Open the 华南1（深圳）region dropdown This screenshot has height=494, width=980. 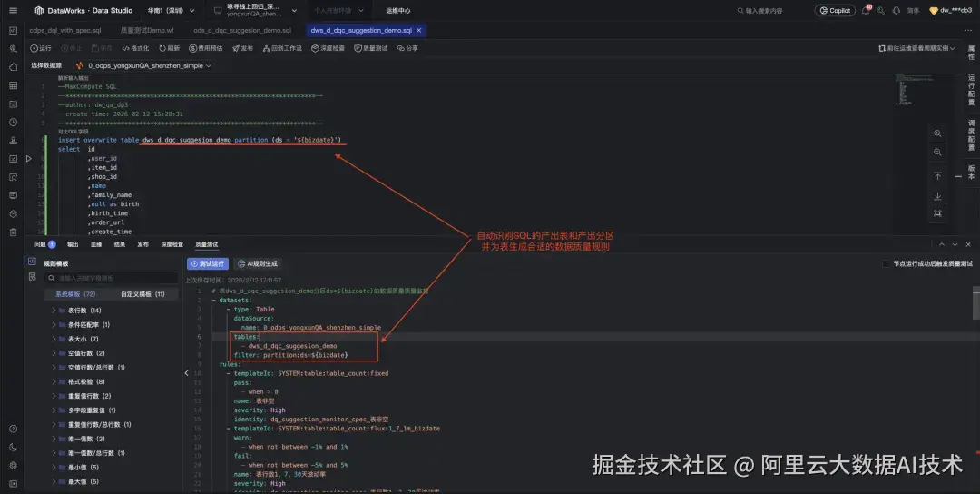pos(171,11)
